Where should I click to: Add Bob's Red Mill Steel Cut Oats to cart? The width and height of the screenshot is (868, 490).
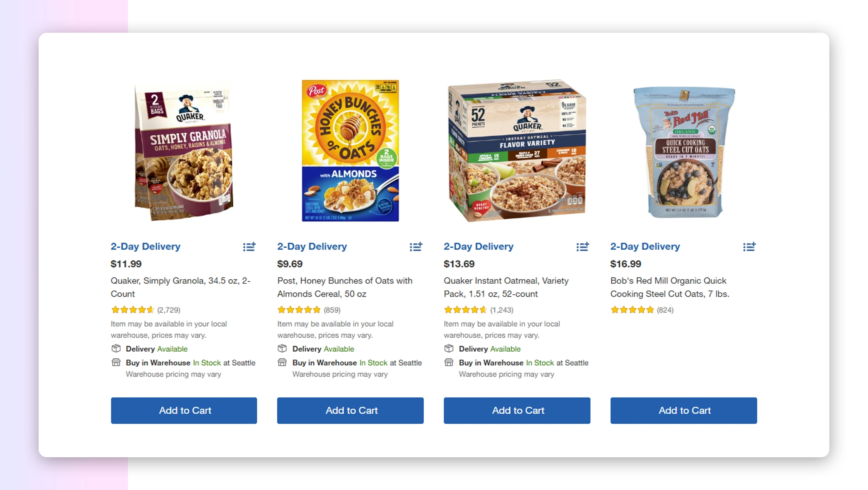(683, 410)
